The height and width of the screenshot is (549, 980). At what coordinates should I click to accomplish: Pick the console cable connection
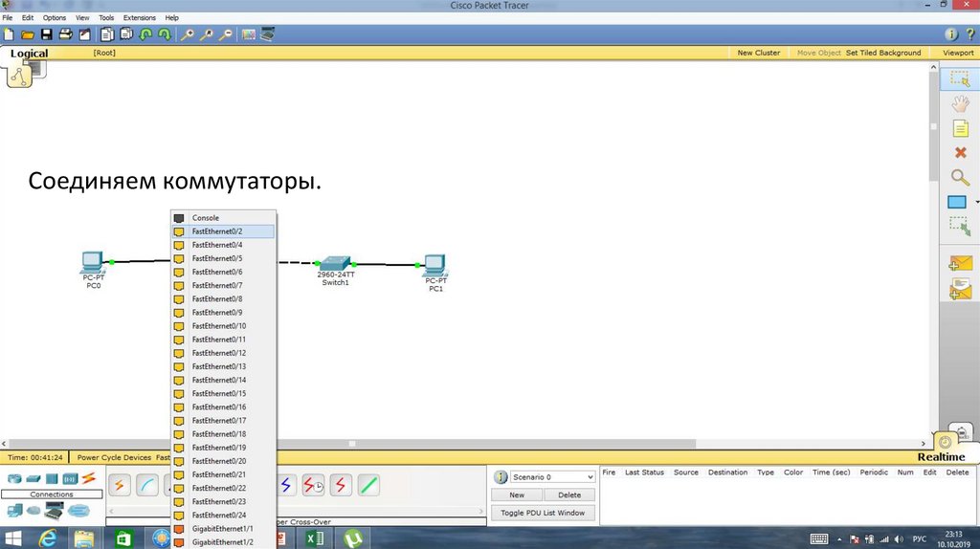pyautogui.click(x=147, y=485)
